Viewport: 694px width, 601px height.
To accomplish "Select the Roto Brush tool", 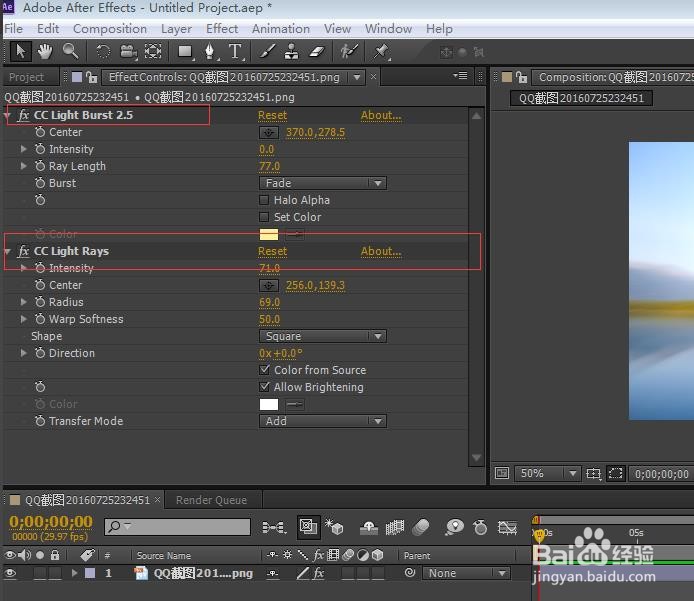I will [349, 52].
